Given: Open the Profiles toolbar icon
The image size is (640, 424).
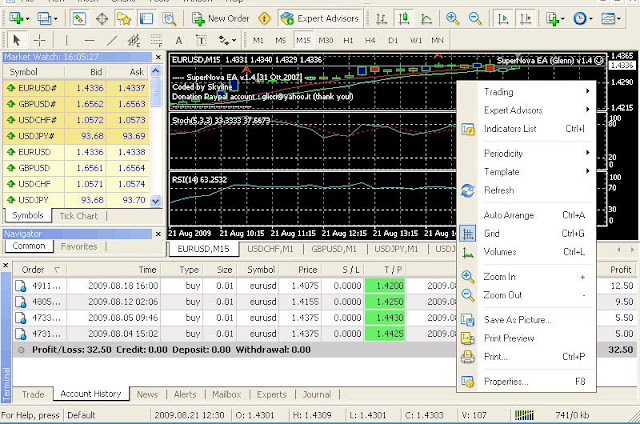Looking at the screenshot, I should [x=47, y=18].
